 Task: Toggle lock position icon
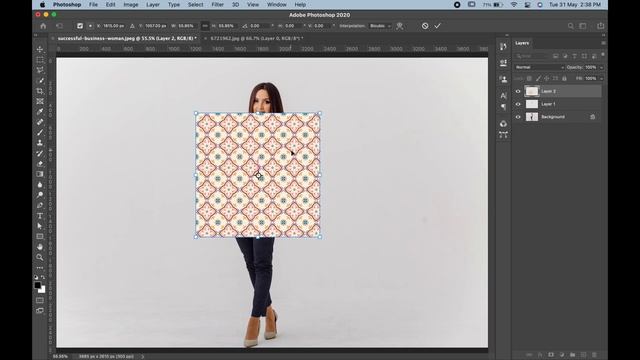coord(547,78)
